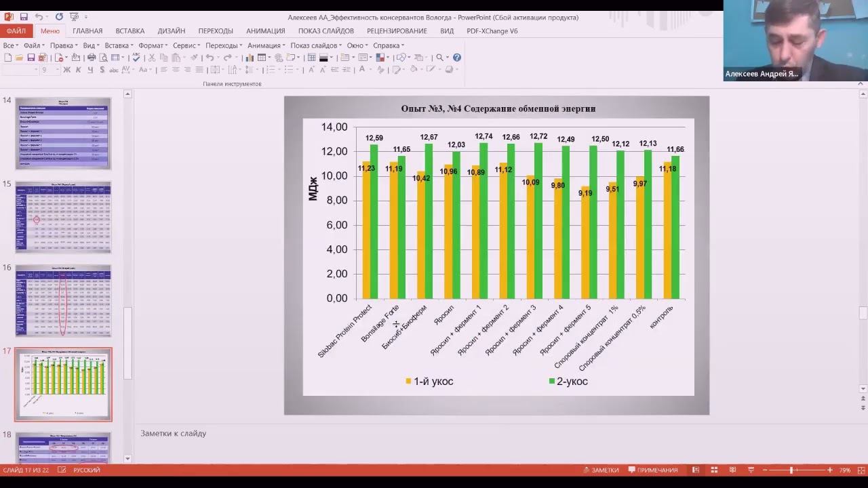The image size is (868, 488).
Task: Open the Справка dropdown menu
Action: (389, 45)
